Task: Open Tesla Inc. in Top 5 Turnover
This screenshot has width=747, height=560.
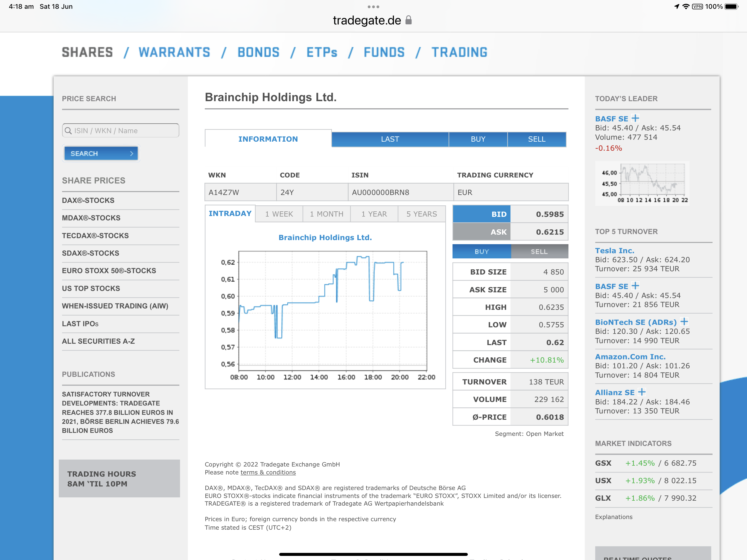Action: point(615,251)
